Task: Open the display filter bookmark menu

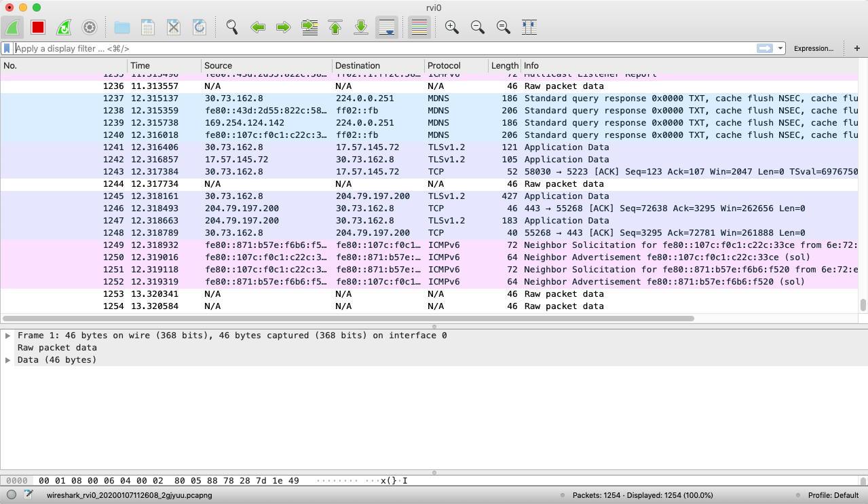Action: (x=7, y=48)
